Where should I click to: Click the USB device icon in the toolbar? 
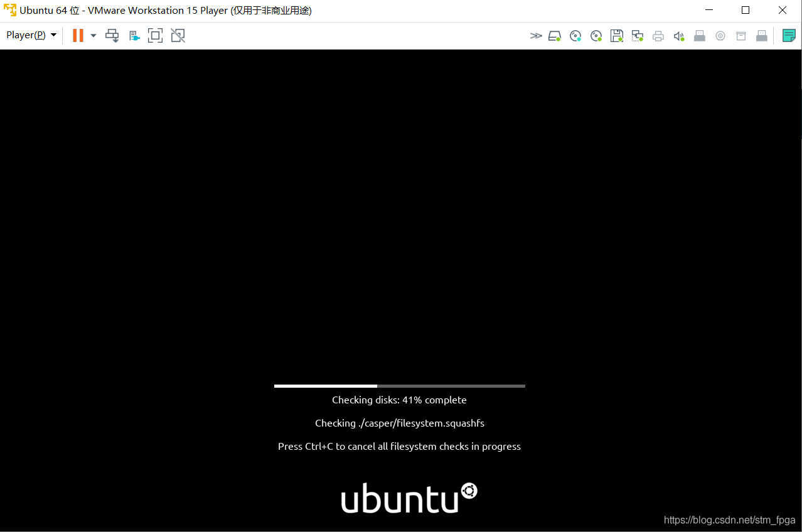point(700,35)
